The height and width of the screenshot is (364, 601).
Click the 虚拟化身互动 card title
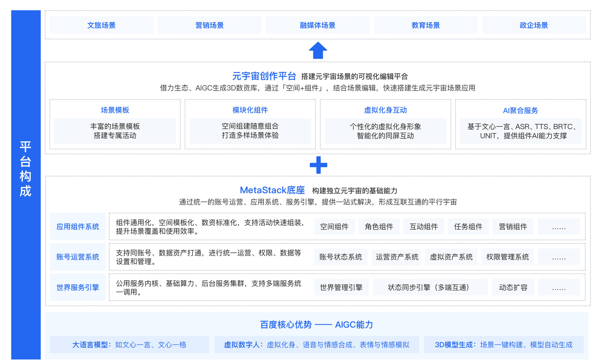click(x=385, y=110)
